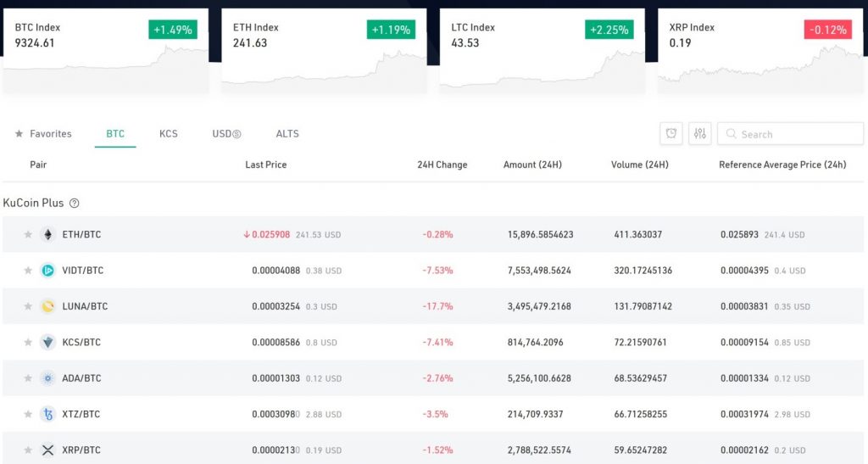This screenshot has height=464, width=868.
Task: Click the Ethereum coin icon in ETH/BTC row
Action: point(48,235)
